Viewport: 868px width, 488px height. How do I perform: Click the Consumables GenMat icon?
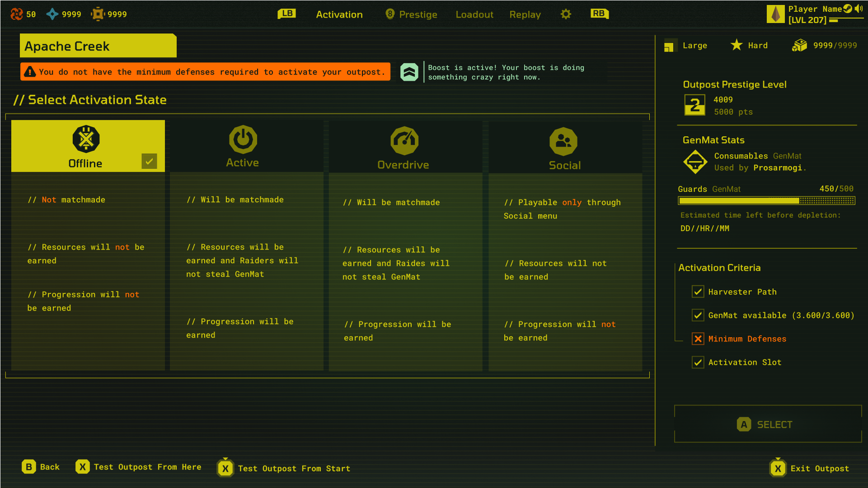point(695,162)
